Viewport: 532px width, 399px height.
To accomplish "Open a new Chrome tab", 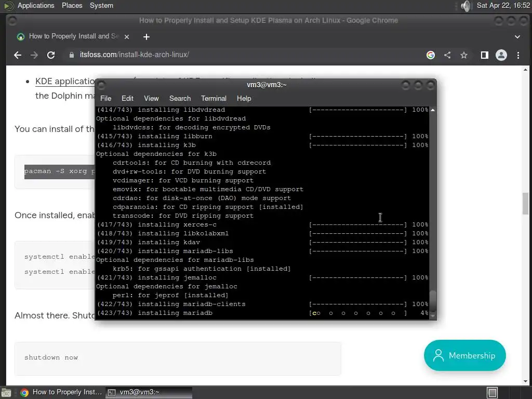I will (146, 37).
